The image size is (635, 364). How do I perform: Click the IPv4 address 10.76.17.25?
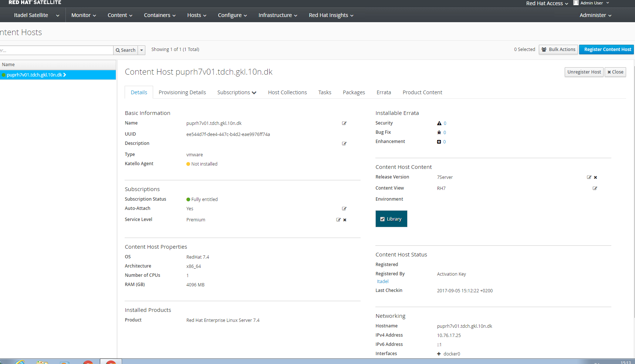(x=449, y=336)
